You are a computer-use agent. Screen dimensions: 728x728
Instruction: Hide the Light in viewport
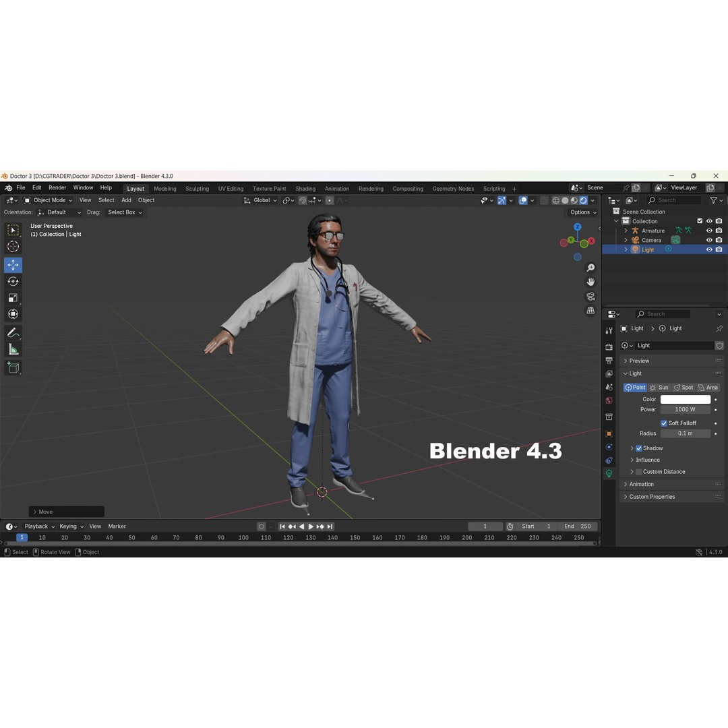(709, 250)
